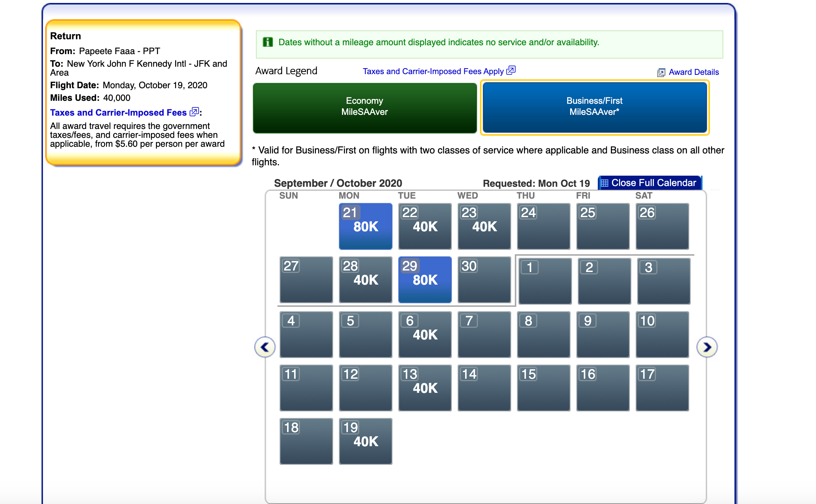Viewport: 816px width, 504px height.
Task: Click calendar grid icon on Close Full Calendar
Action: (605, 183)
